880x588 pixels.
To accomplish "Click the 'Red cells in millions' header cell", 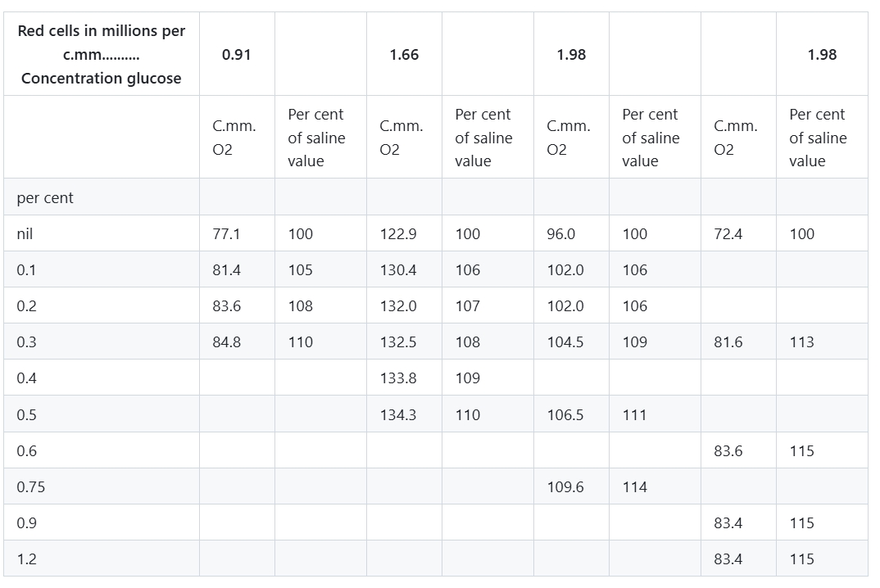I will [102, 54].
